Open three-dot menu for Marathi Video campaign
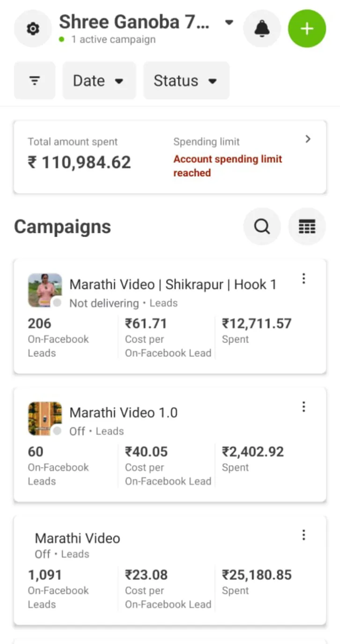 pyautogui.click(x=303, y=535)
